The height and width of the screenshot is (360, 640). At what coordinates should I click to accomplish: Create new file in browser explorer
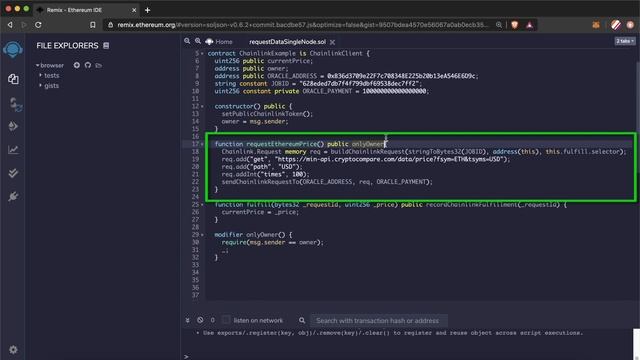[77, 65]
